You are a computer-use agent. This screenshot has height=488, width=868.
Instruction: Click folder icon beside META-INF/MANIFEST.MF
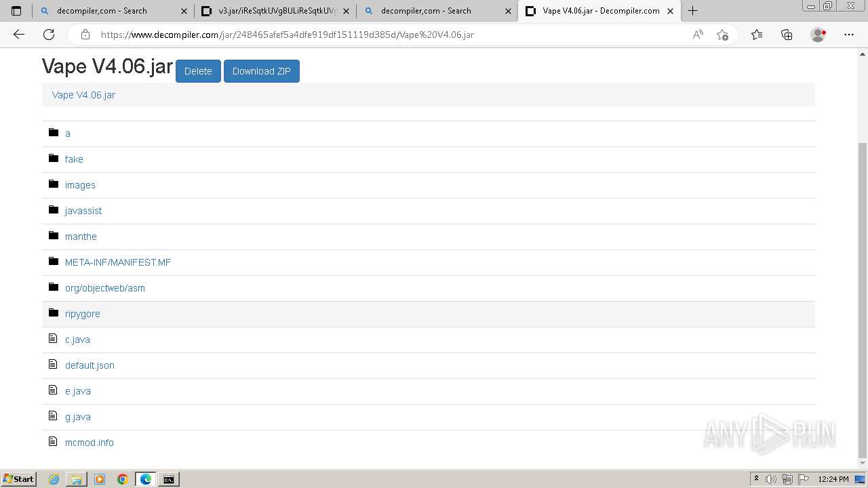54,261
